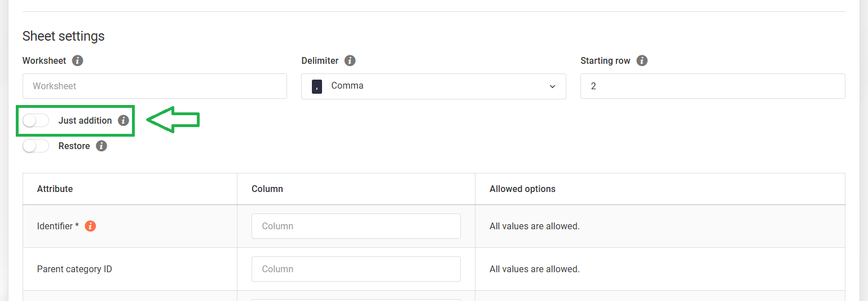Click the Restore label text

74,146
